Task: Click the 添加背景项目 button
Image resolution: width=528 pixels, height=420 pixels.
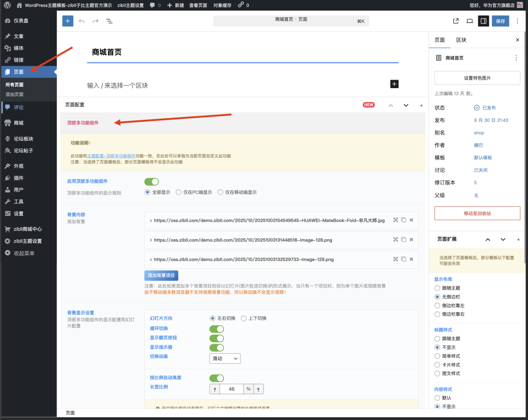Action: click(161, 275)
